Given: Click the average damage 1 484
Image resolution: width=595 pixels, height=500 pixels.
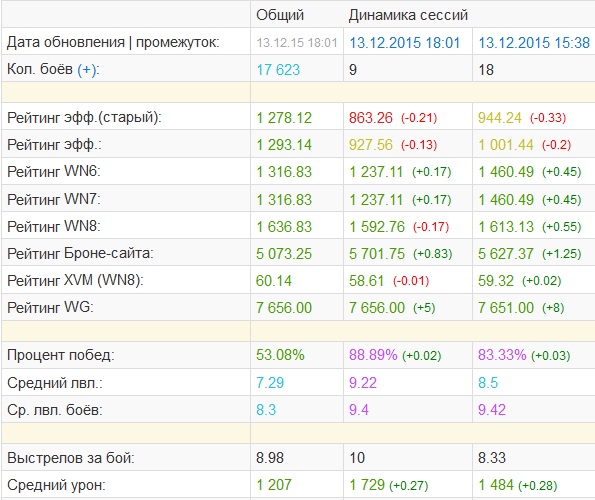Looking at the screenshot, I should [x=496, y=485].
